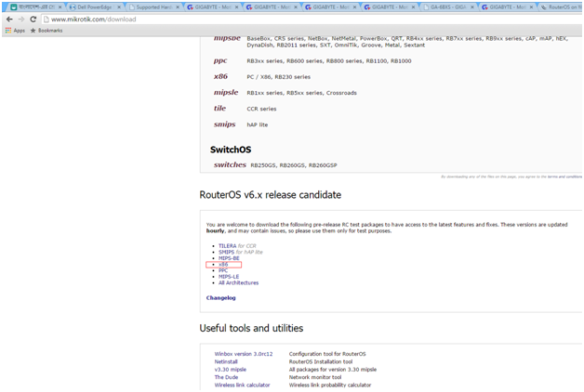Close the GA-68XS tab

pos(471,7)
